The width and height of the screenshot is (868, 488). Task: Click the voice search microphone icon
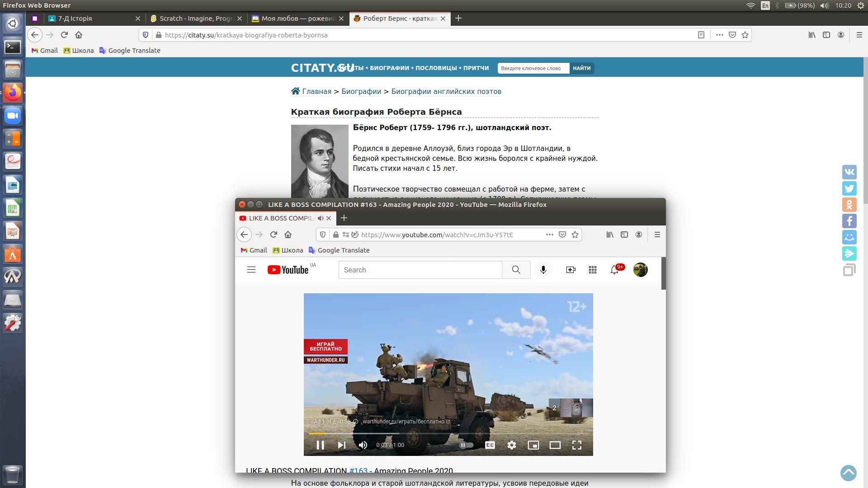[x=543, y=270]
